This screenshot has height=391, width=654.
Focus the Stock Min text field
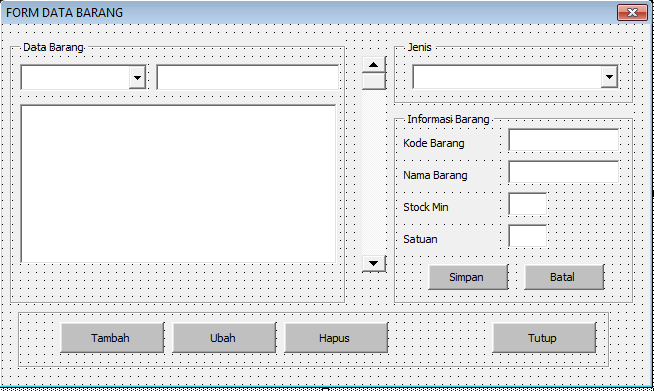(x=528, y=204)
